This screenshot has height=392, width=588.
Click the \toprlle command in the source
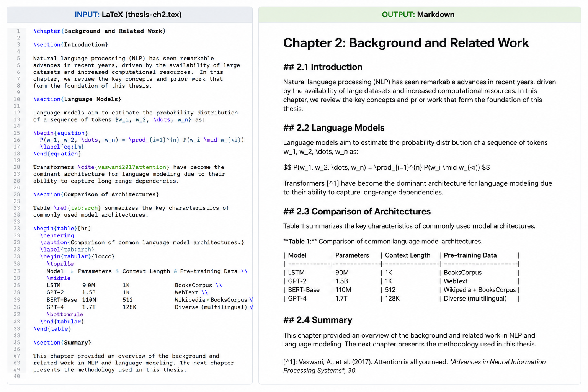click(x=60, y=264)
